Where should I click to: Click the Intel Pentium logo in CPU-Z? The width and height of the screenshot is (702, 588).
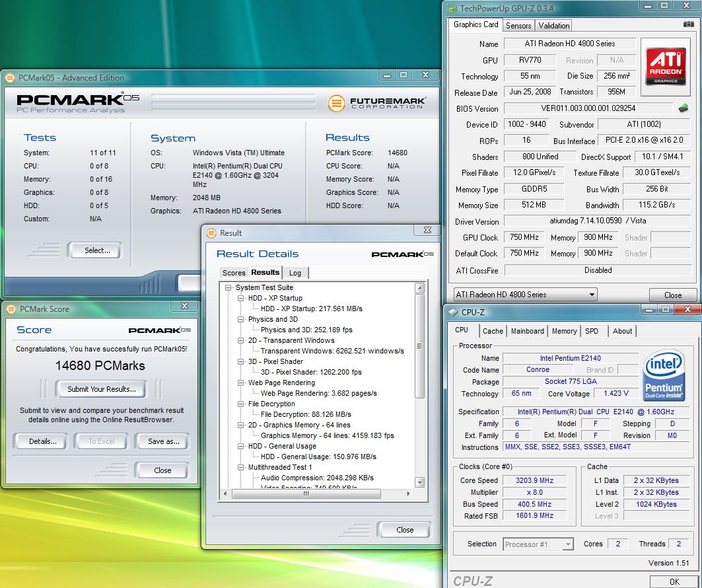point(664,375)
